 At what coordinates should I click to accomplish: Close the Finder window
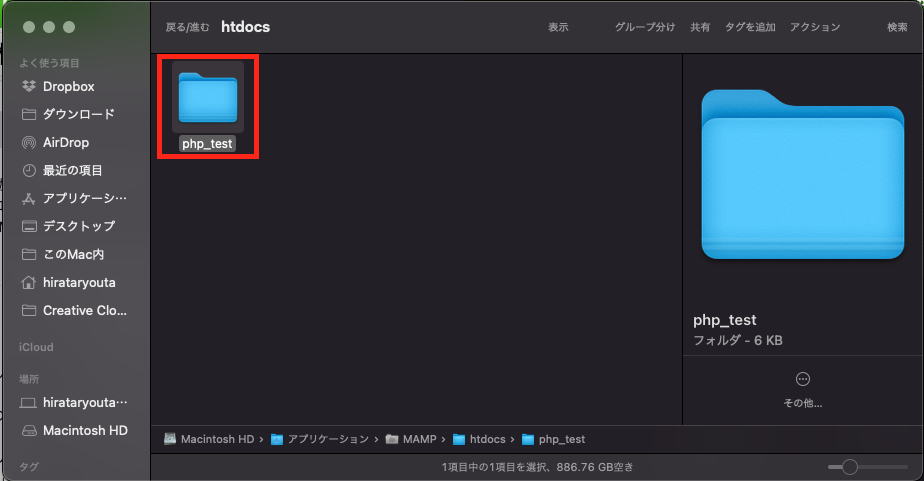29,27
